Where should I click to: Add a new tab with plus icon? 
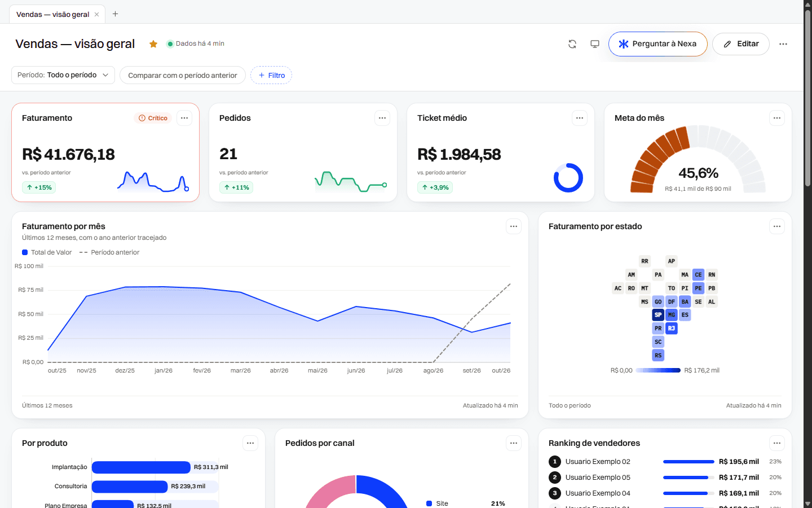coord(115,14)
